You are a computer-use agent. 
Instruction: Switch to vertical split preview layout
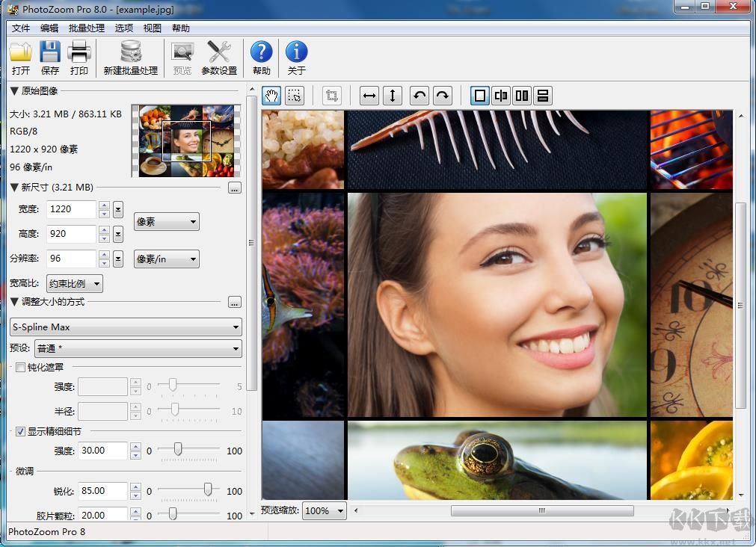pos(522,96)
